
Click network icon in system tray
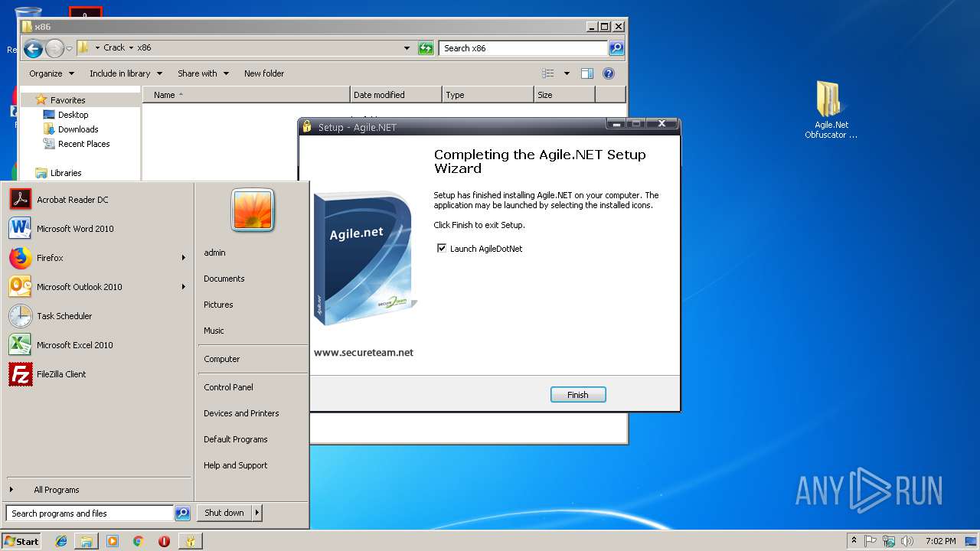[889, 541]
